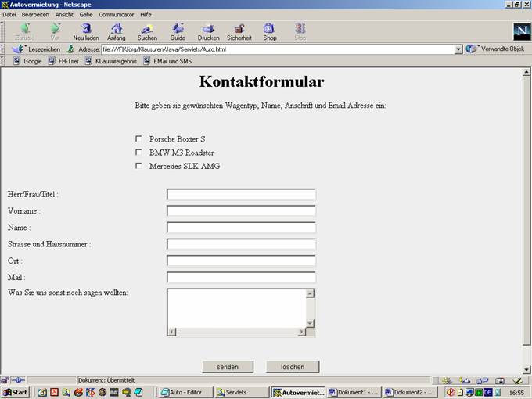Open the Lesezeichen bookmarks dropdown

[38, 49]
